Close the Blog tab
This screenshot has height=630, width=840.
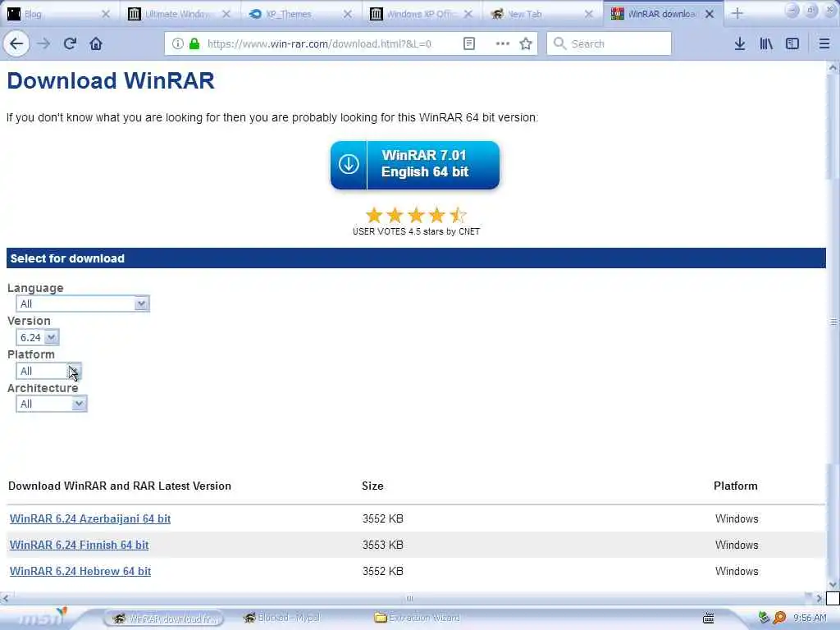(x=106, y=14)
